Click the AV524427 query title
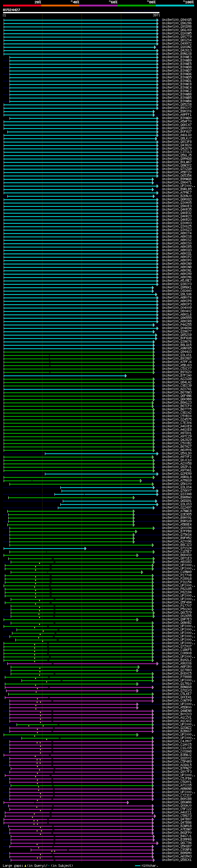This screenshot has width=197, height=868. (x=11, y=10)
